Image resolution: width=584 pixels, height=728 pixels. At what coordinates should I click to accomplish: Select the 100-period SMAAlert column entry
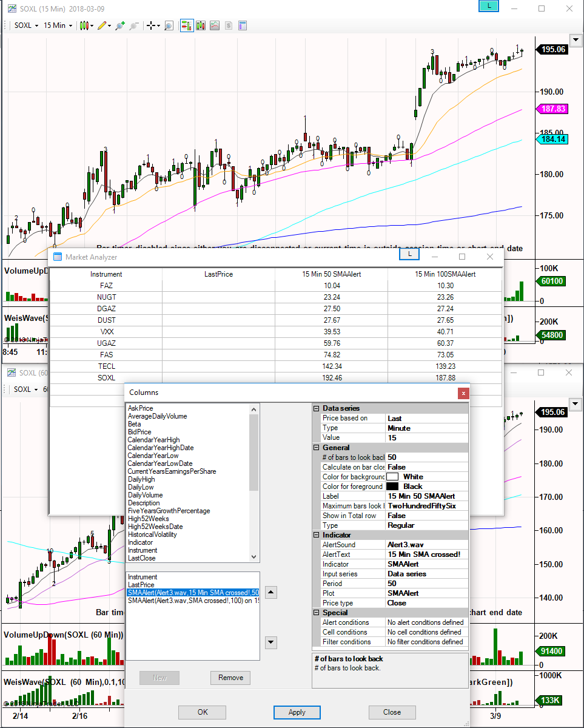tap(193, 600)
